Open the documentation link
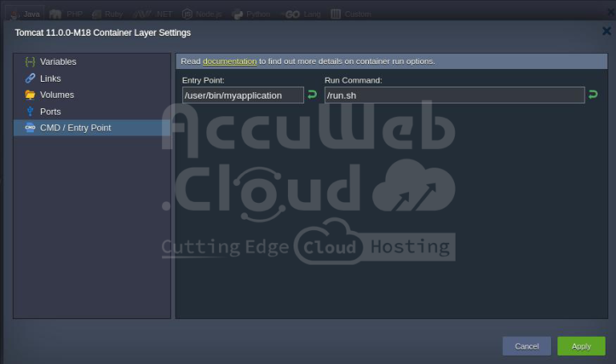 tap(229, 61)
